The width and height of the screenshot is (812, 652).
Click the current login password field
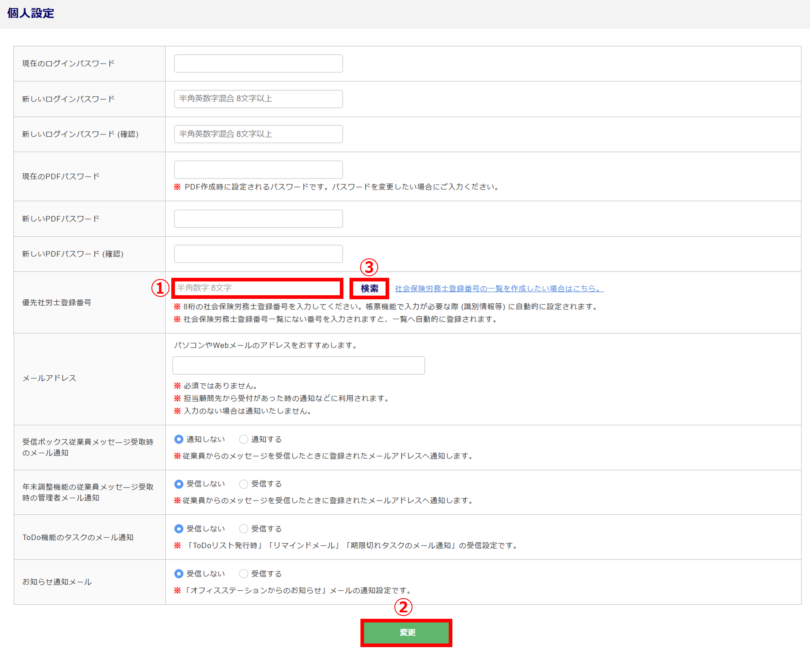(x=258, y=64)
